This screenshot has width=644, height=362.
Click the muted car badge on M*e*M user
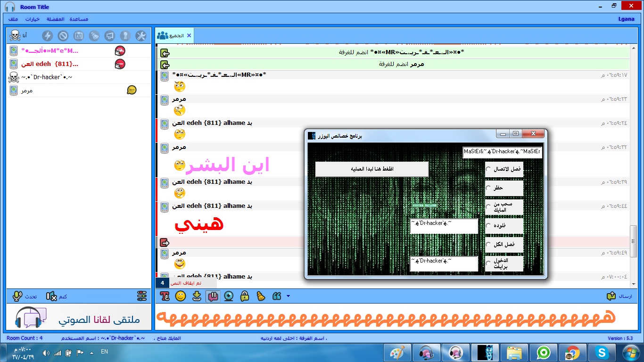(x=120, y=51)
